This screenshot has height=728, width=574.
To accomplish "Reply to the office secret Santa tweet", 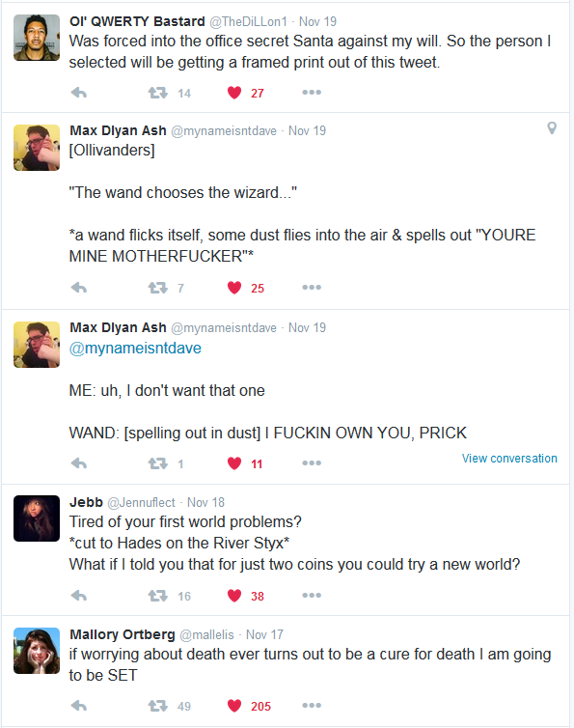I will (79, 93).
